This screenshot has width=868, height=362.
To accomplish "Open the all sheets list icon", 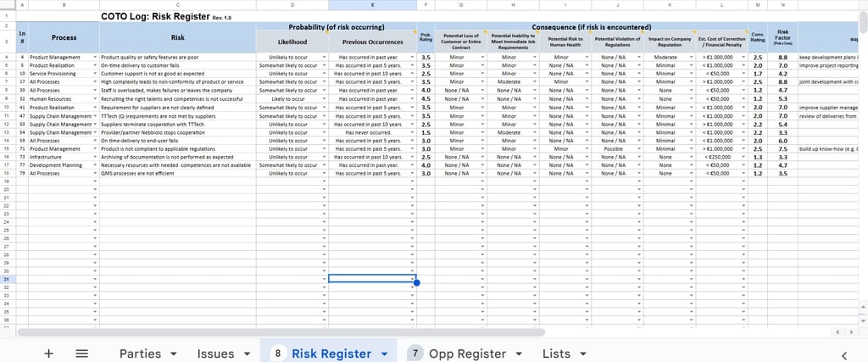I will point(82,354).
